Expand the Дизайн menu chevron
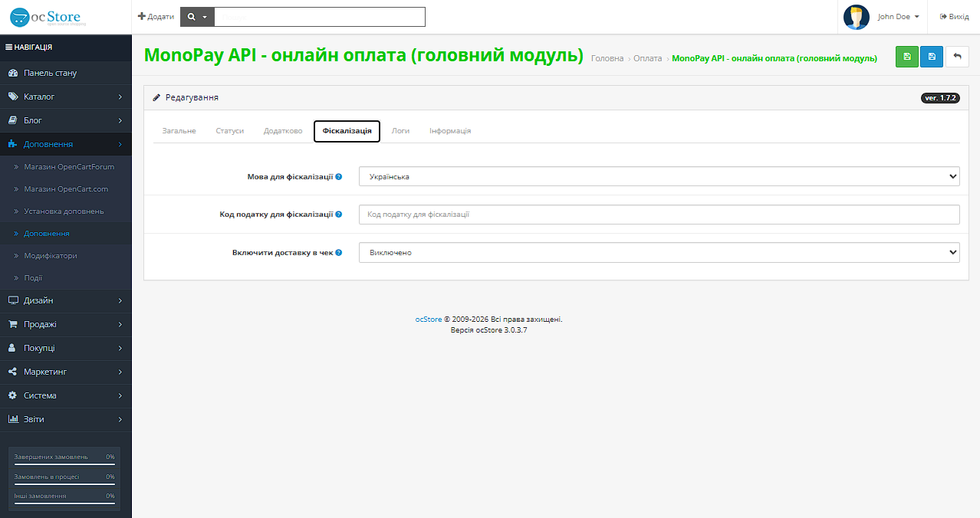980x518 pixels. click(x=120, y=300)
